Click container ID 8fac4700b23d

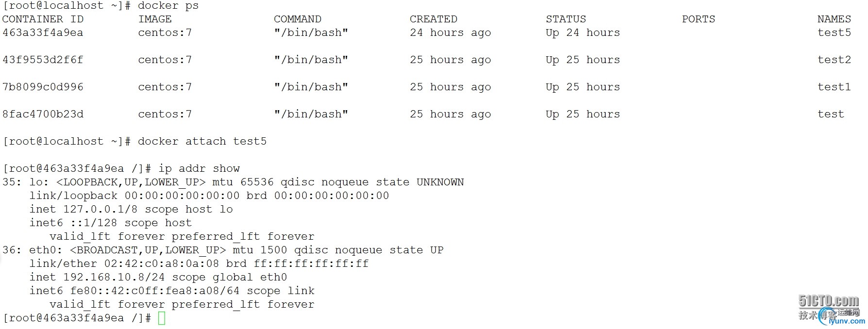[x=43, y=114]
